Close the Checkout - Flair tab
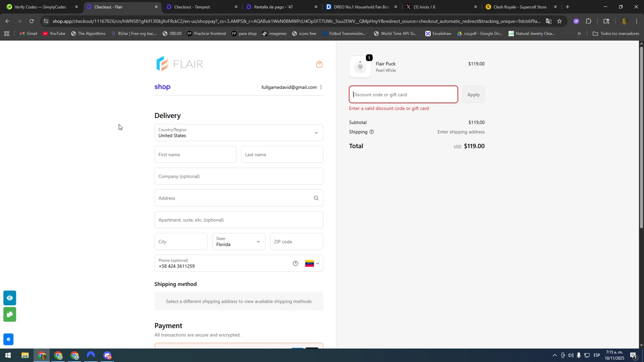Image resolution: width=644 pixels, height=362 pixels. coord(156,7)
